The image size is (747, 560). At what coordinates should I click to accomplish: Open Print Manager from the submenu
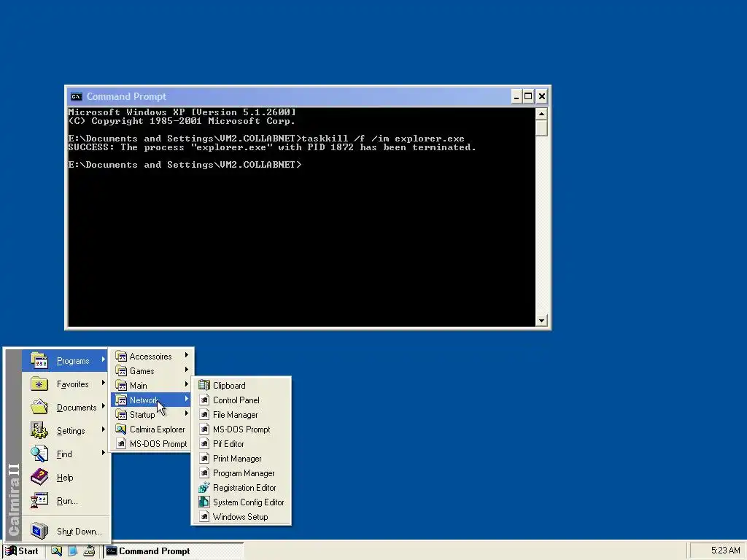point(241,459)
